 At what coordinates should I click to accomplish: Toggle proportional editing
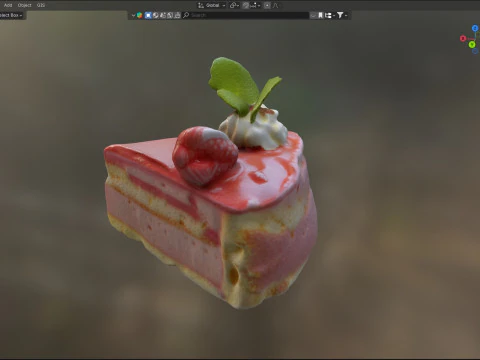267,5
